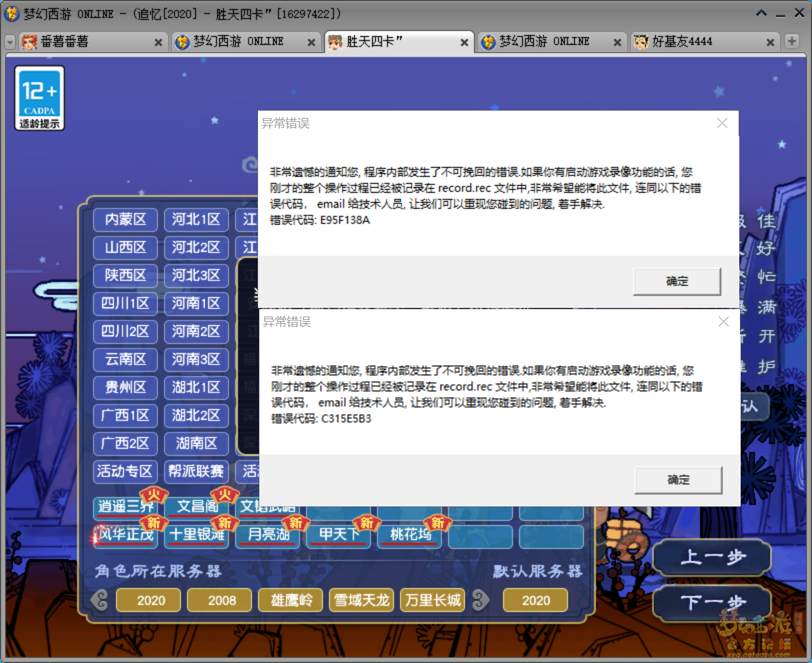Go back with the 上一步 button
Image resolution: width=812 pixels, height=663 pixels.
pyautogui.click(x=712, y=558)
